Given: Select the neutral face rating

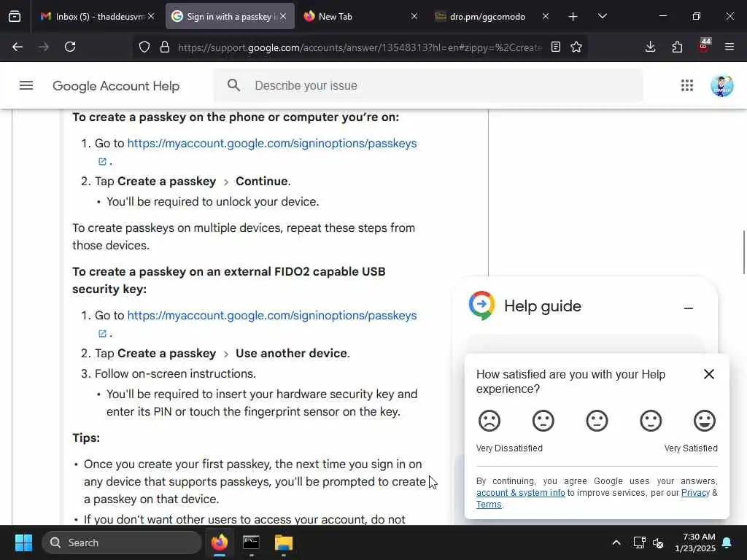Looking at the screenshot, I should click(x=597, y=421).
